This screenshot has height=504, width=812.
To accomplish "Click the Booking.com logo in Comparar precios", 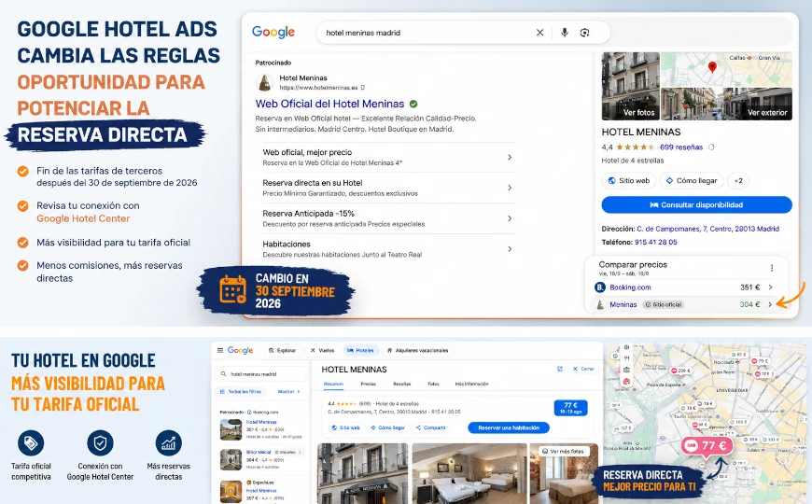I will pos(600,287).
